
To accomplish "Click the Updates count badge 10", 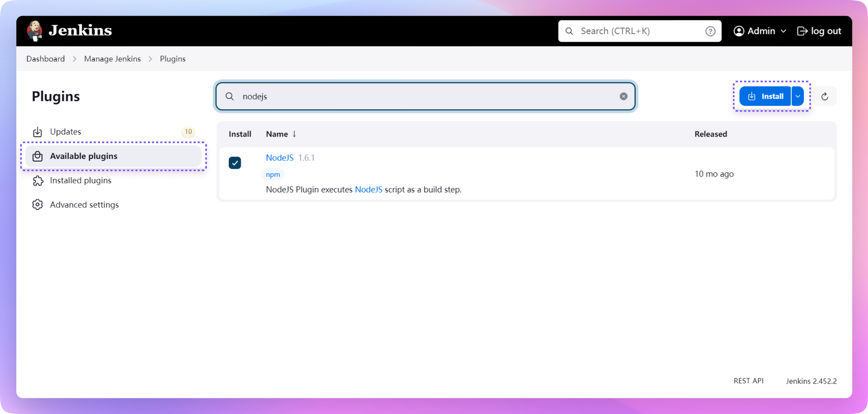I will 188,132.
